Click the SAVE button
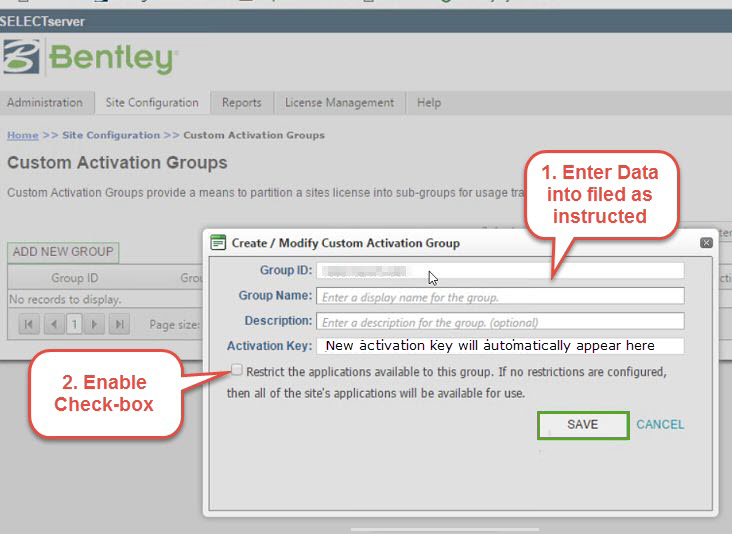Viewport: 732px width, 534px height. (583, 425)
